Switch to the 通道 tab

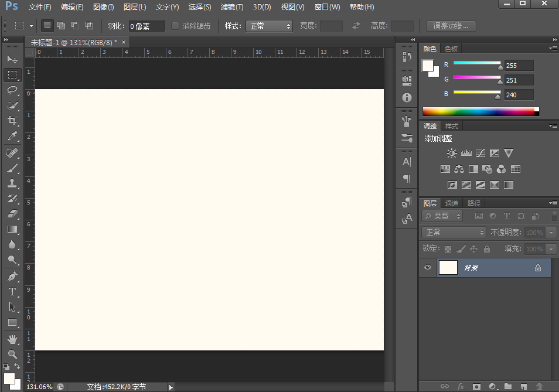452,203
